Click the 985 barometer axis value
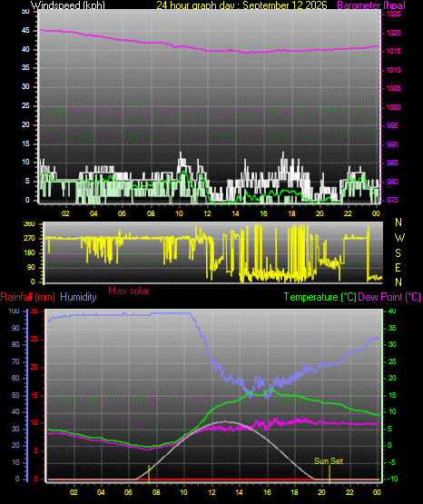This screenshot has width=423, height=504. tap(392, 163)
